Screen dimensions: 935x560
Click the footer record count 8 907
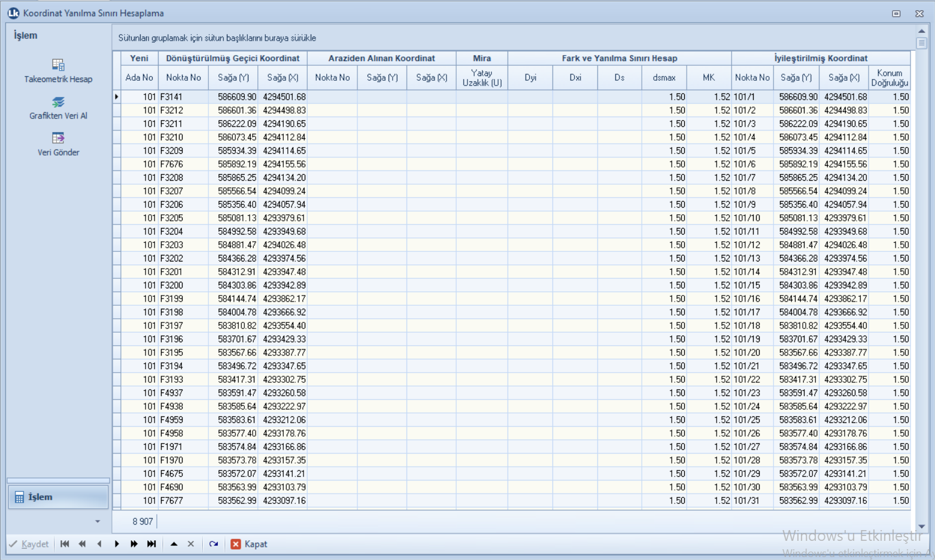[142, 522]
